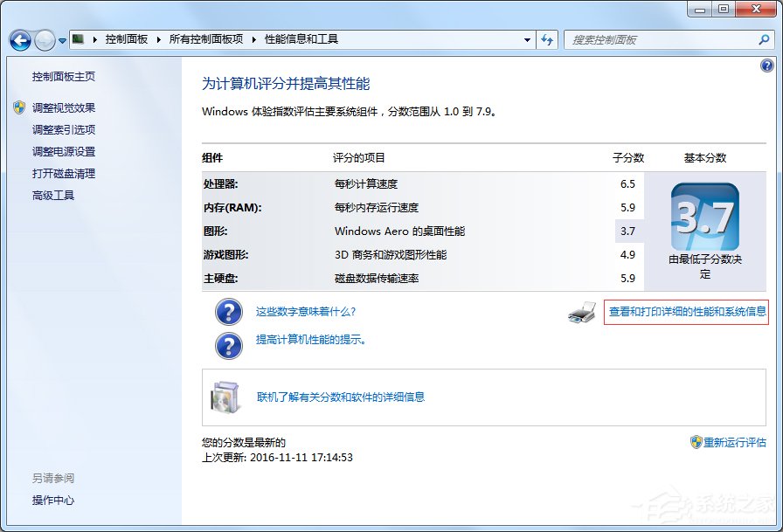Screen dimensions: 783x532
Task: Click the back navigation arrow
Action: (x=18, y=40)
